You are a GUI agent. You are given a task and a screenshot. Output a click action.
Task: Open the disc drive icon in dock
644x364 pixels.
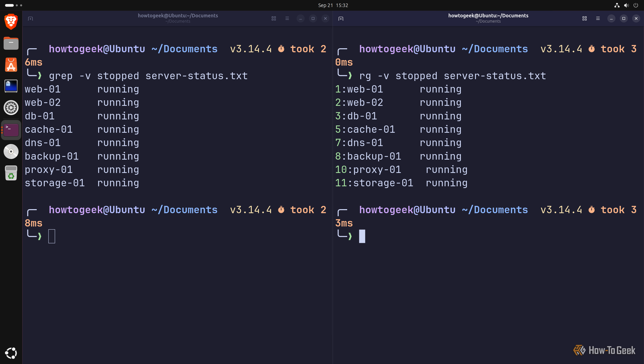(11, 152)
